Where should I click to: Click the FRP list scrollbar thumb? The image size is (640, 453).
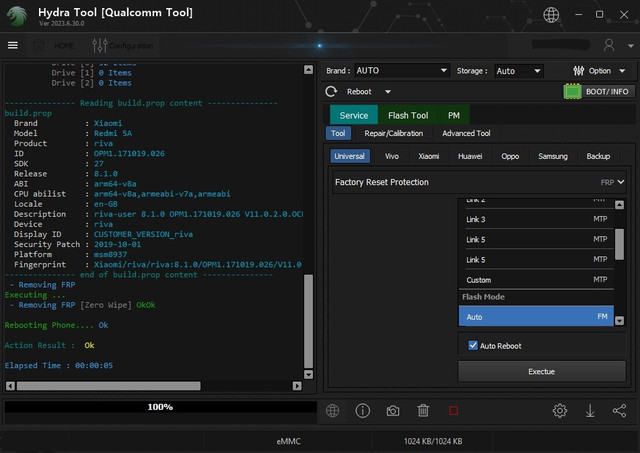(619, 244)
